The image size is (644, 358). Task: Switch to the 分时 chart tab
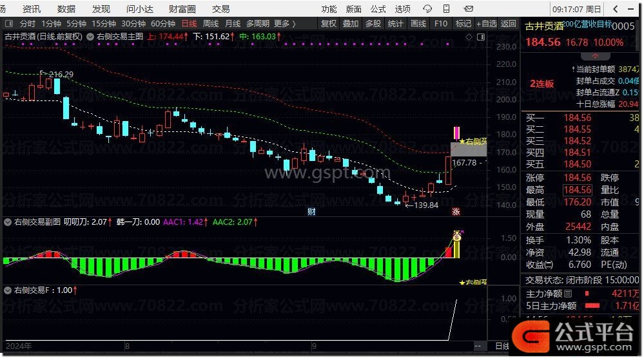click(x=28, y=24)
